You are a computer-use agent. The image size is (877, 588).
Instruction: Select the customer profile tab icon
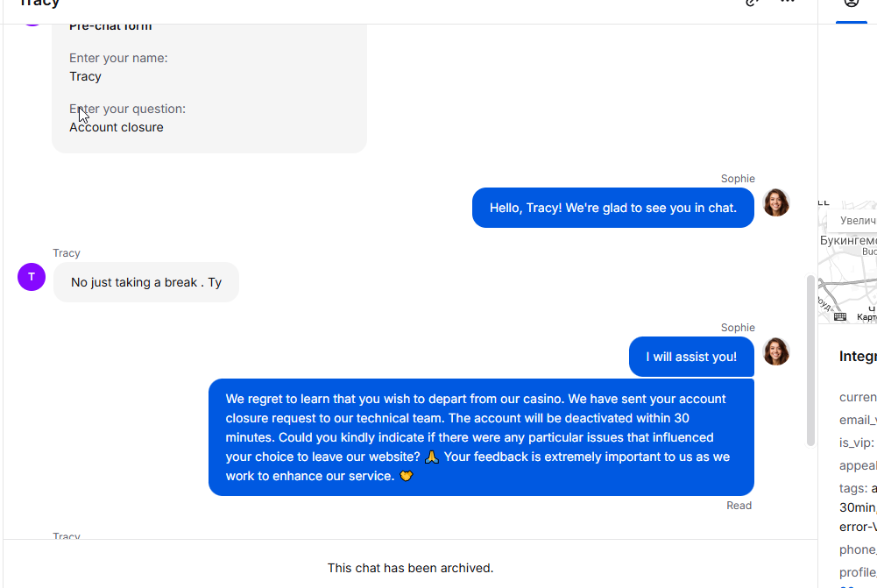coord(851,4)
